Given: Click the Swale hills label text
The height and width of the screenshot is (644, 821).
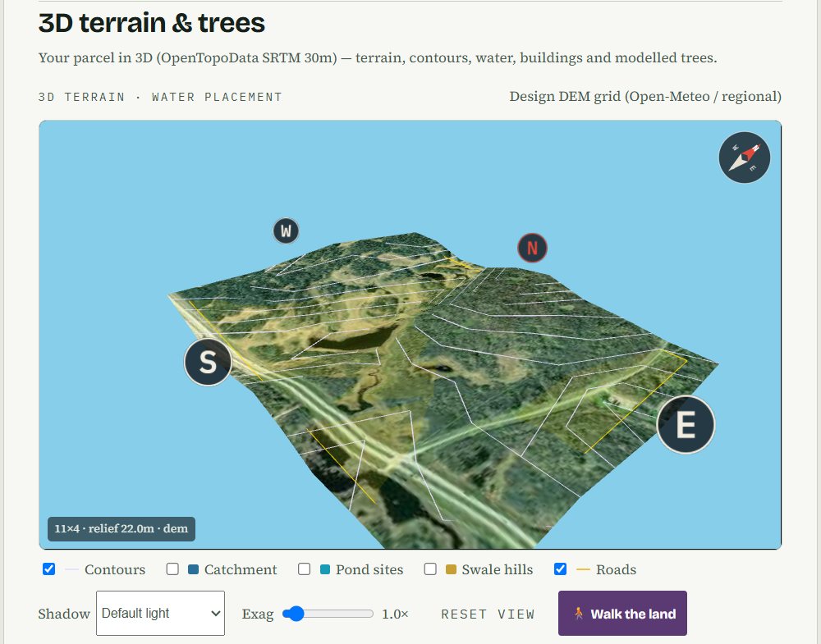Looking at the screenshot, I should [497, 569].
